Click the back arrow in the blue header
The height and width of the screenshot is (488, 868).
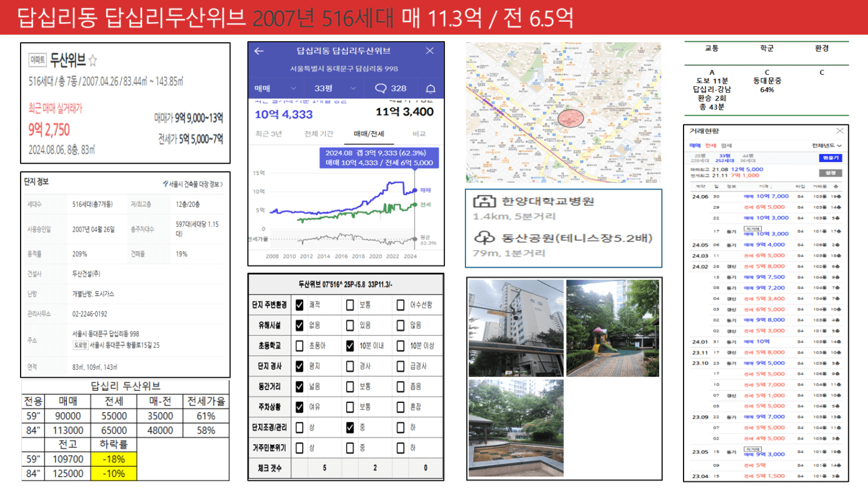(259, 51)
